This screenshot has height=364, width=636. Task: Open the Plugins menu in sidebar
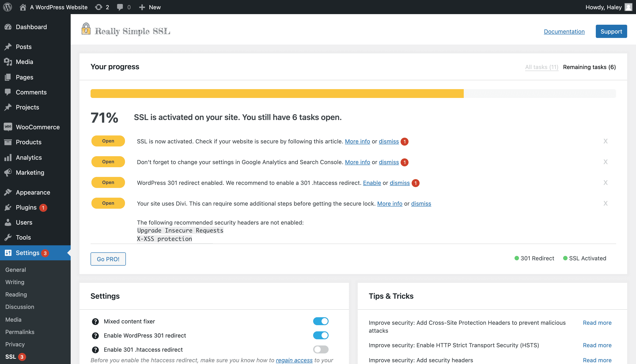[26, 208]
